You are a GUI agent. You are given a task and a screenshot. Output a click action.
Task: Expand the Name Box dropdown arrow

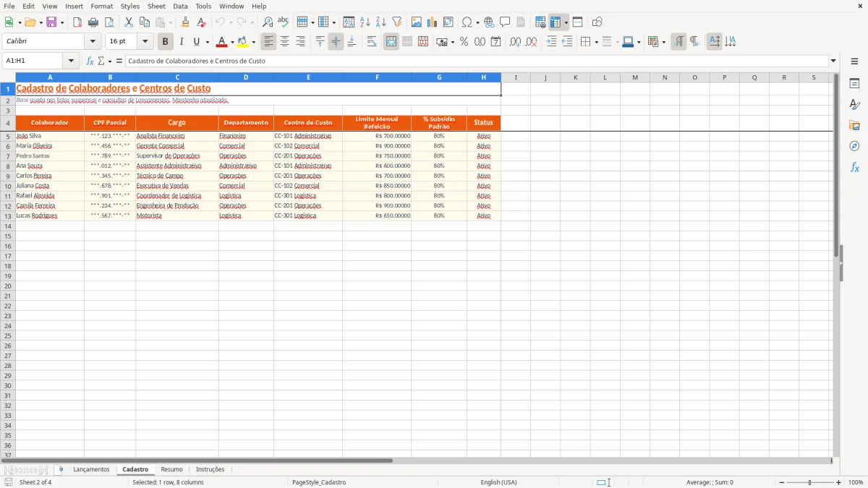click(x=72, y=61)
